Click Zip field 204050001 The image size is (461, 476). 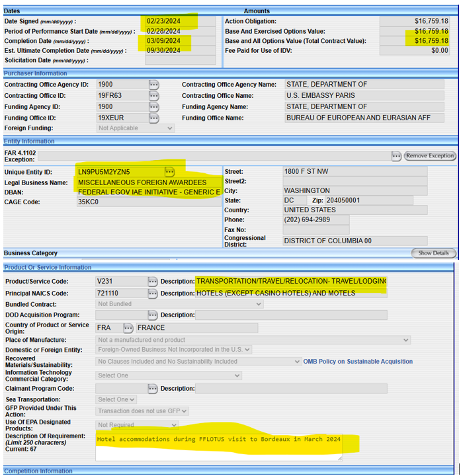(369, 201)
